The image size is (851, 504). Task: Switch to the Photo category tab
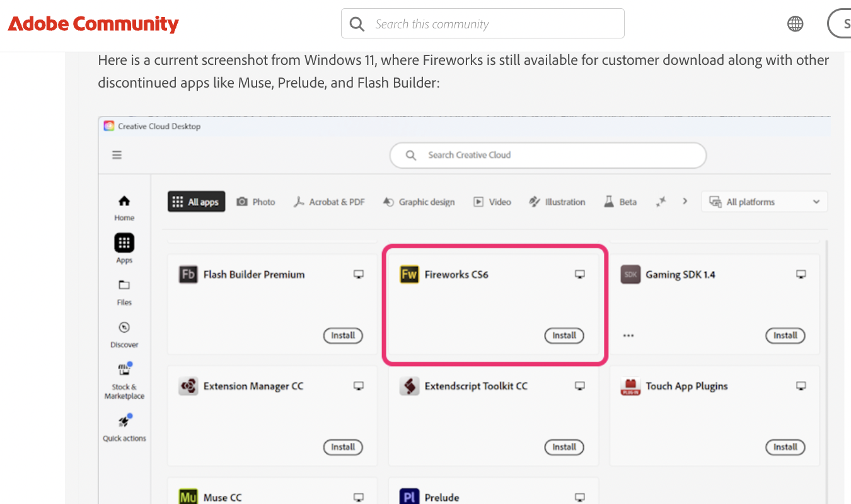tap(256, 202)
